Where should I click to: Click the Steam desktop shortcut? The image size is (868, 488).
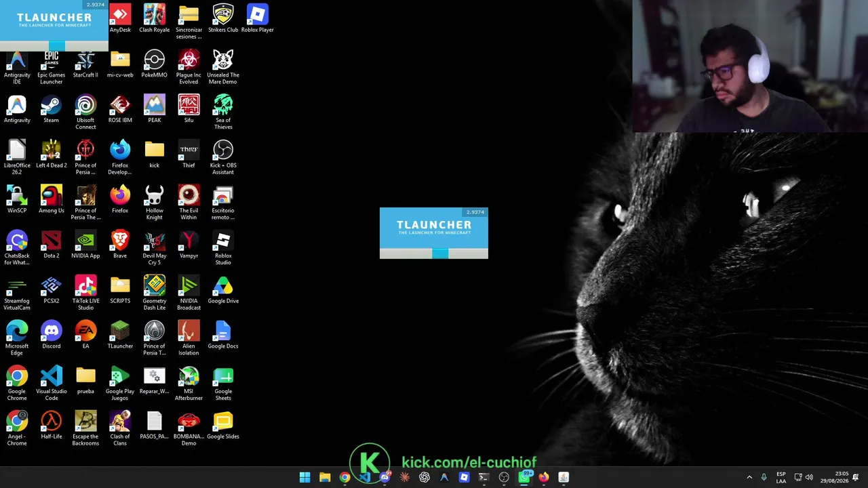coord(52,110)
